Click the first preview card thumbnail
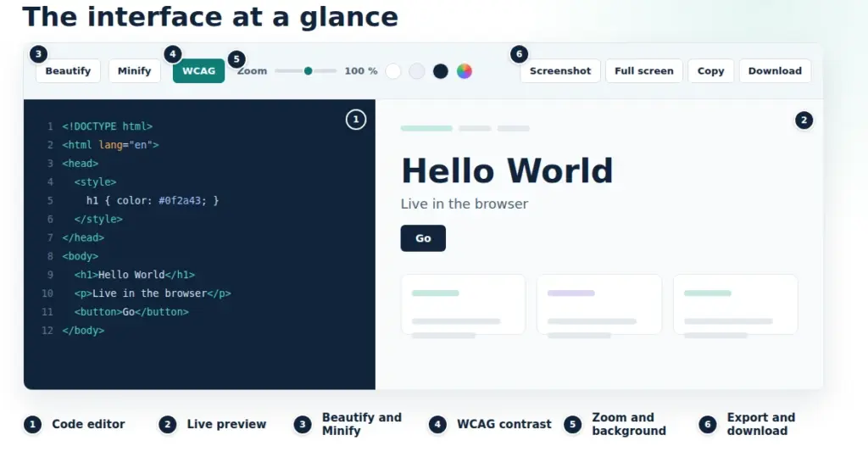 tap(464, 304)
